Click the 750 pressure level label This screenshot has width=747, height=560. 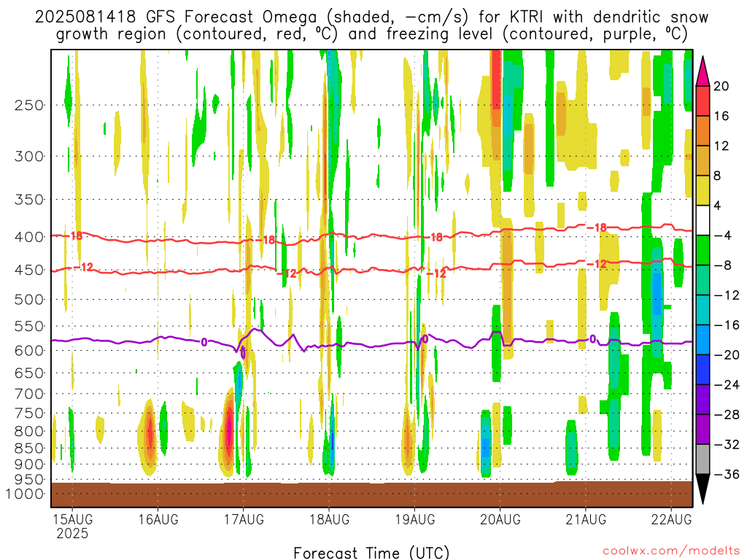[x=29, y=413]
